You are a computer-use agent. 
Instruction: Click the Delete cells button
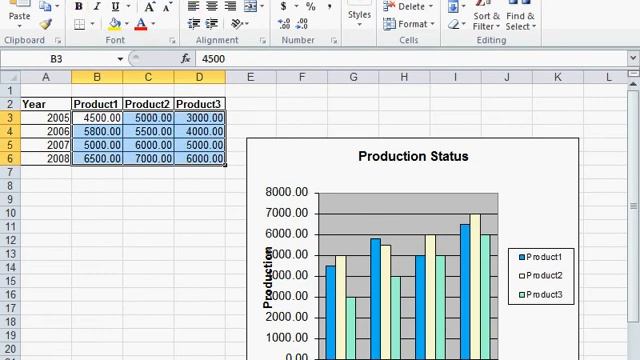coord(405,6)
